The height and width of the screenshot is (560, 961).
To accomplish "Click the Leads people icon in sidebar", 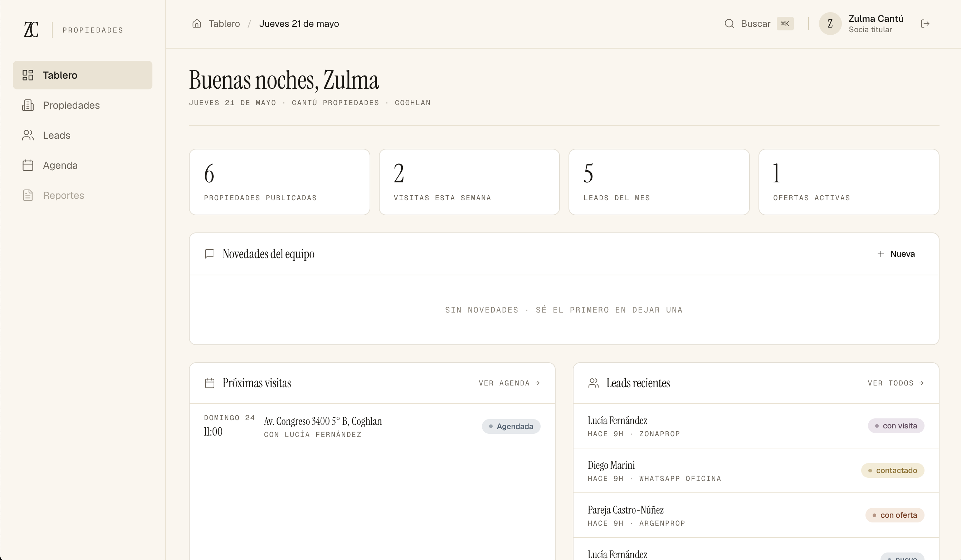I will point(28,135).
